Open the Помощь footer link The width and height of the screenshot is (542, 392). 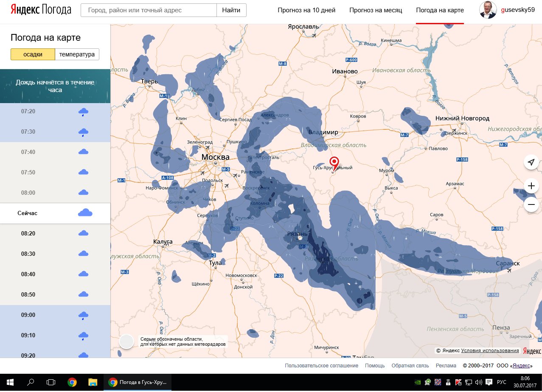click(375, 366)
